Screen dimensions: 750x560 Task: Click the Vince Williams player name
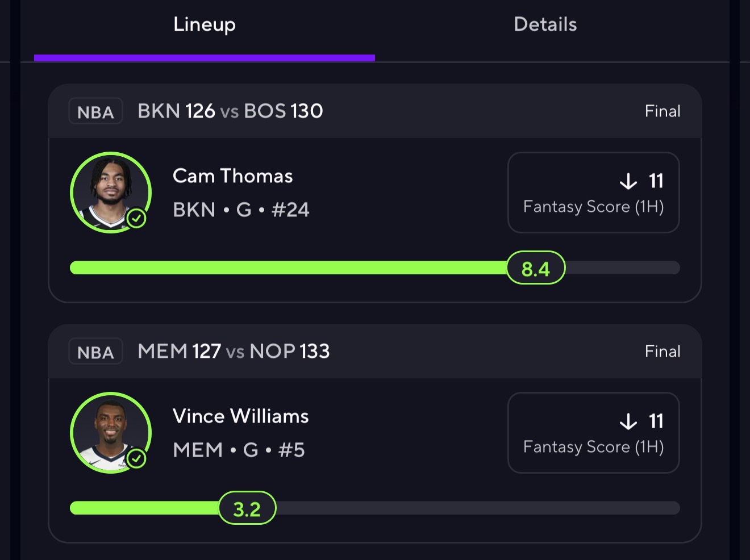tap(240, 416)
